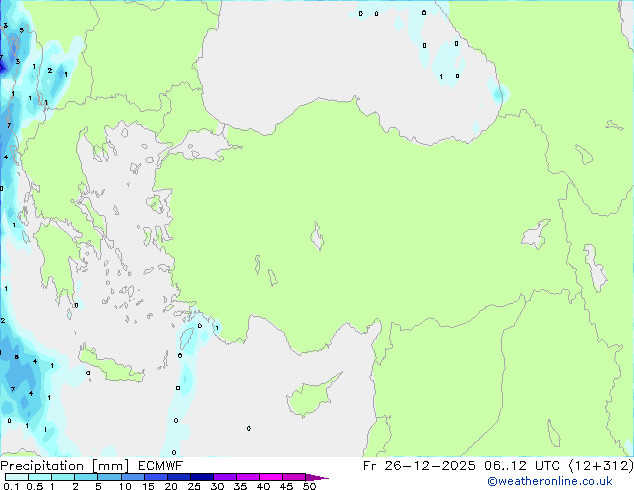Click the '35' legend scale label
The width and height of the screenshot is (634, 490).
point(240,486)
